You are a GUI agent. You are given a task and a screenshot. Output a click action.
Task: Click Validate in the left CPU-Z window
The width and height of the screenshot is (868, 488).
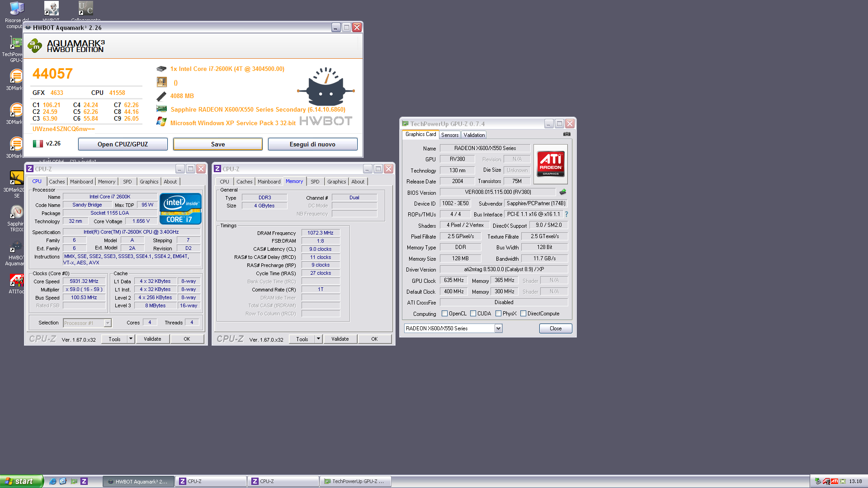point(152,339)
